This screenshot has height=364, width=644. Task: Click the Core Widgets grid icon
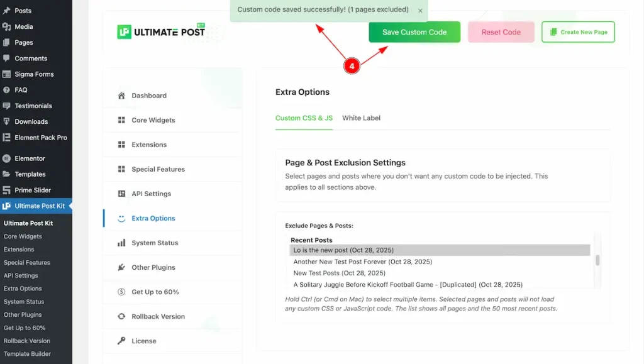tap(121, 120)
